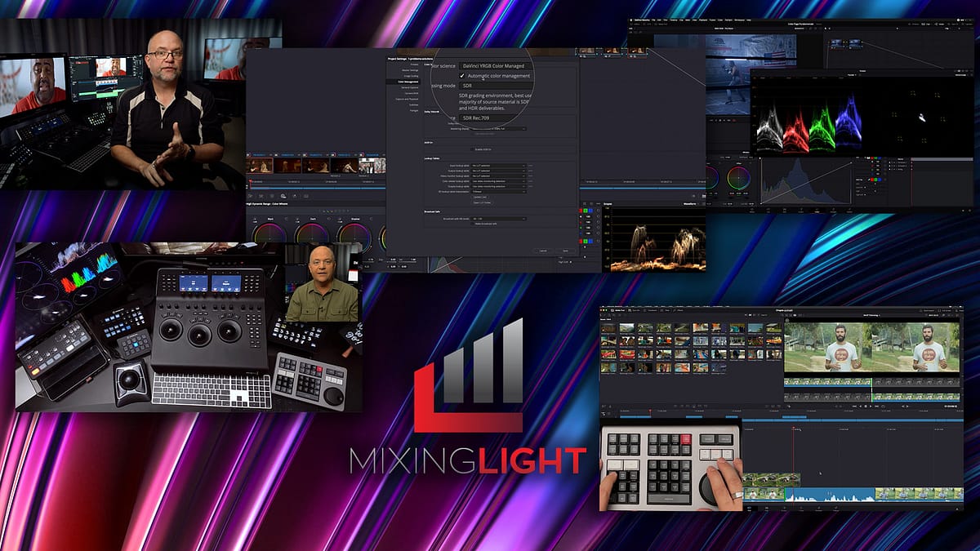Click the Update Lists button
The height and width of the screenshot is (551, 980).
[x=481, y=197]
